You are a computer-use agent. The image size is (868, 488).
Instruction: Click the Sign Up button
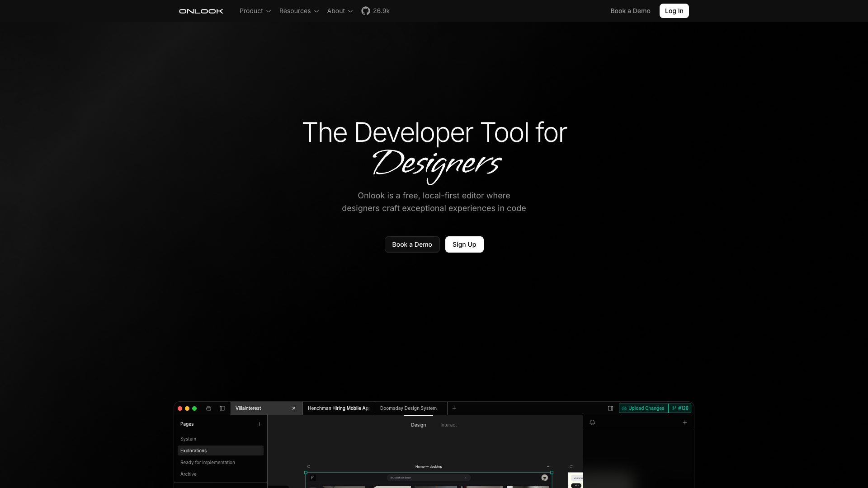(464, 244)
